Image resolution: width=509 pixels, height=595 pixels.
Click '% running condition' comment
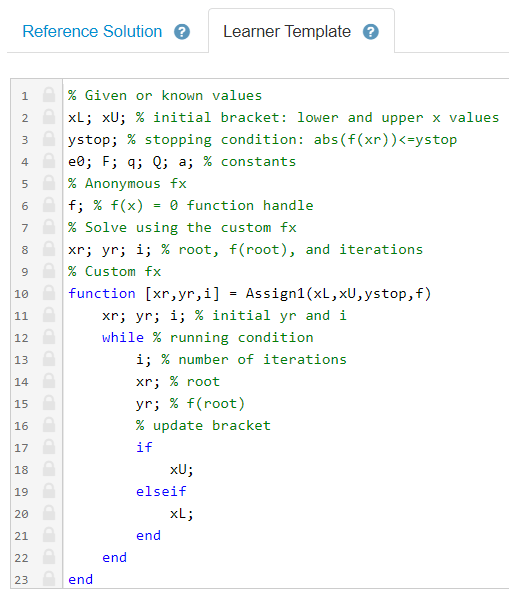pyautogui.click(x=233, y=338)
